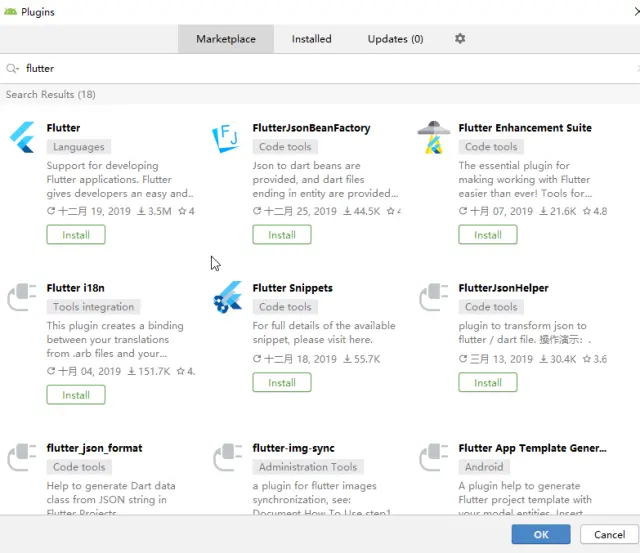This screenshot has width=640, height=553.
Task: Click the Flutter plugin logo icon
Action: pos(22,137)
